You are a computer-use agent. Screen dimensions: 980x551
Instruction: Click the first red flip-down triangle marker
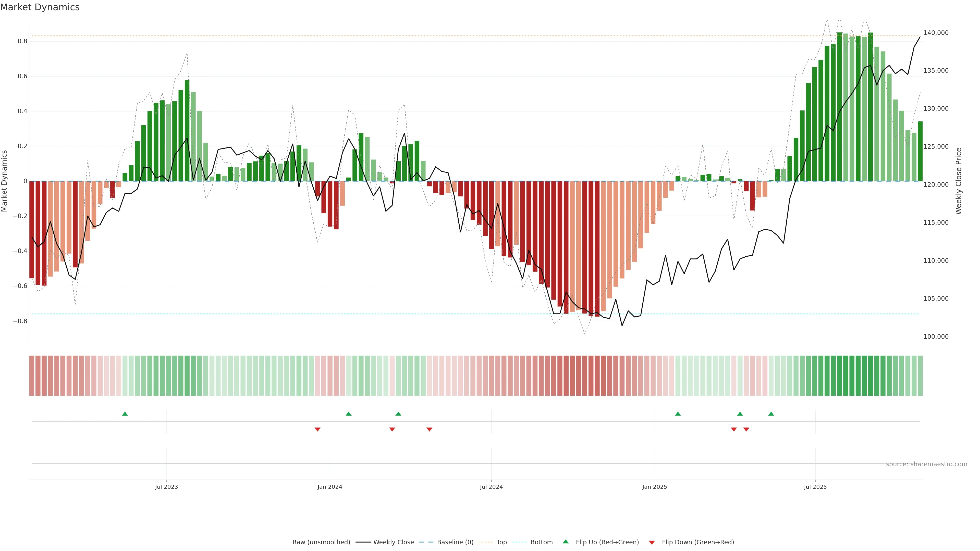[x=317, y=429]
